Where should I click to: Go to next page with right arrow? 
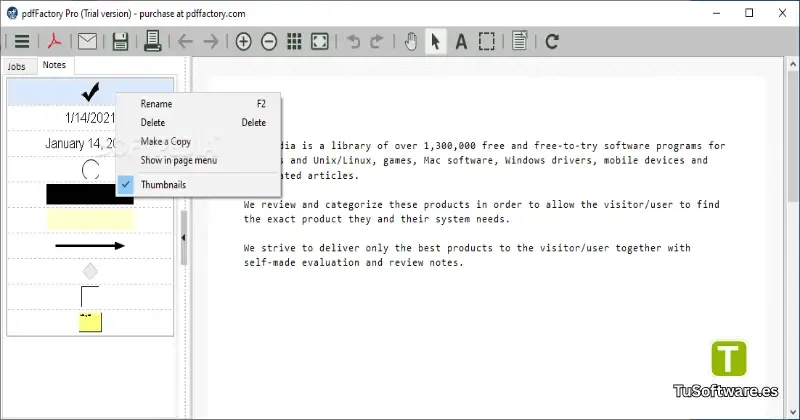pos(211,41)
